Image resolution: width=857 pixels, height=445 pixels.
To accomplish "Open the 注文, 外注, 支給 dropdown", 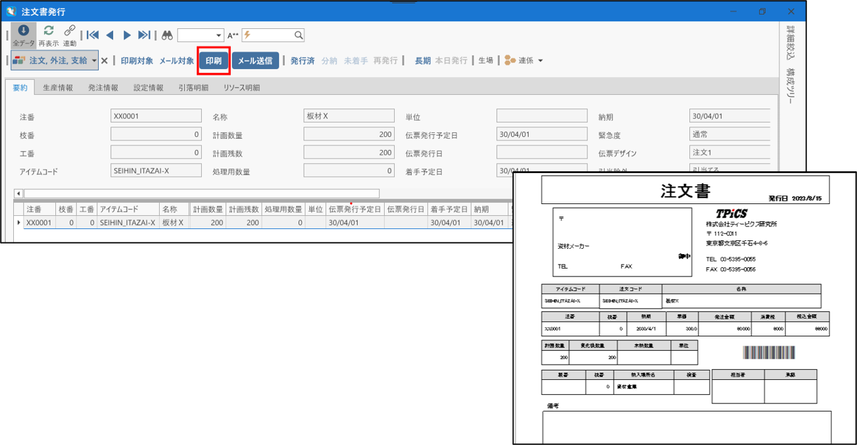I will tap(95, 61).
